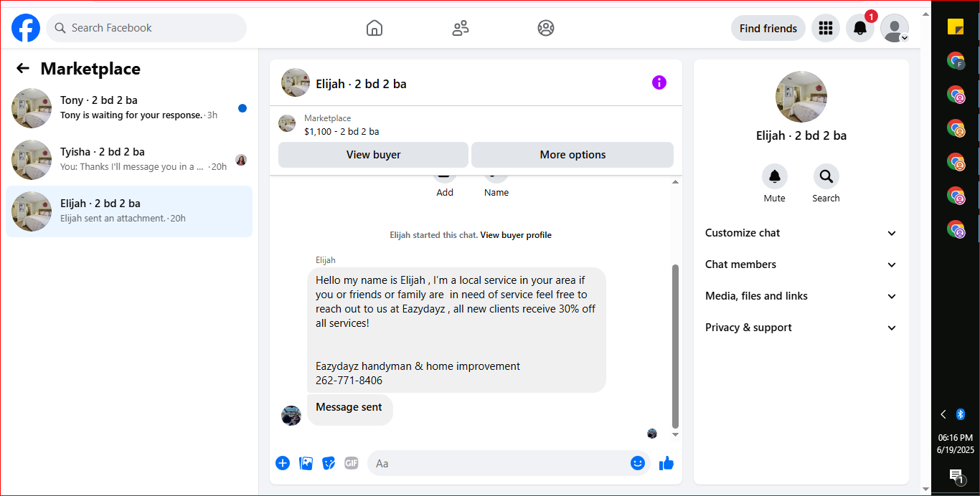Click the Bluetooth tray icon
The width and height of the screenshot is (980, 496).
click(x=961, y=414)
